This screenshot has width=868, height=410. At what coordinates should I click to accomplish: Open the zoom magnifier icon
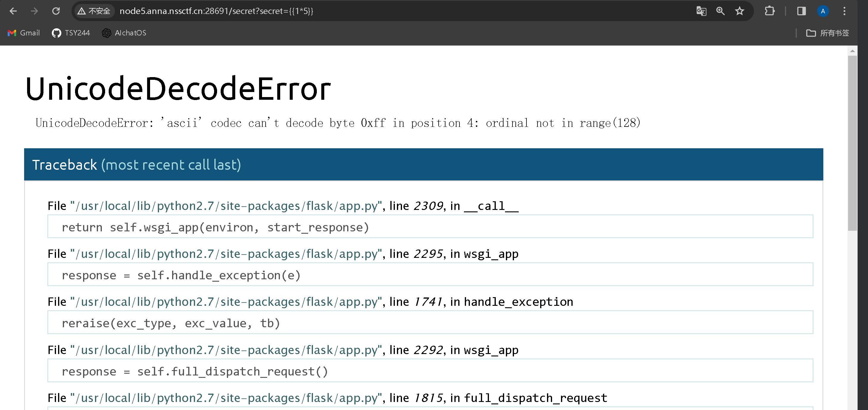click(720, 11)
